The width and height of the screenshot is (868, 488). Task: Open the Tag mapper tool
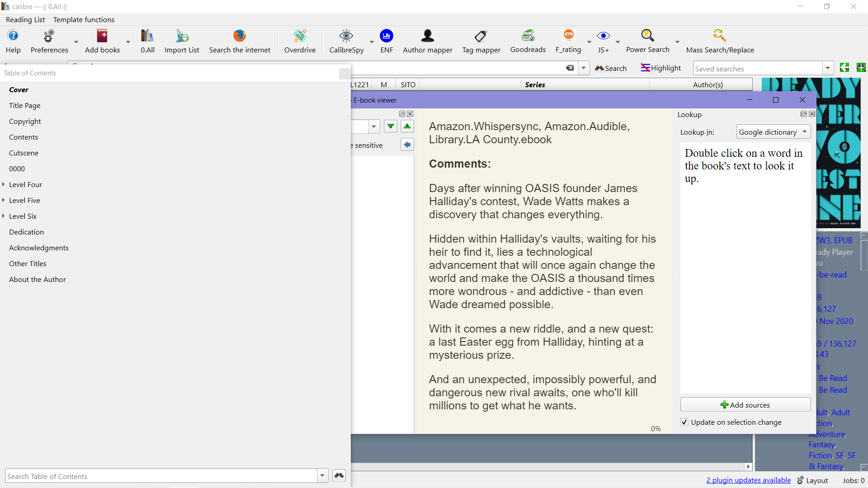(x=481, y=41)
